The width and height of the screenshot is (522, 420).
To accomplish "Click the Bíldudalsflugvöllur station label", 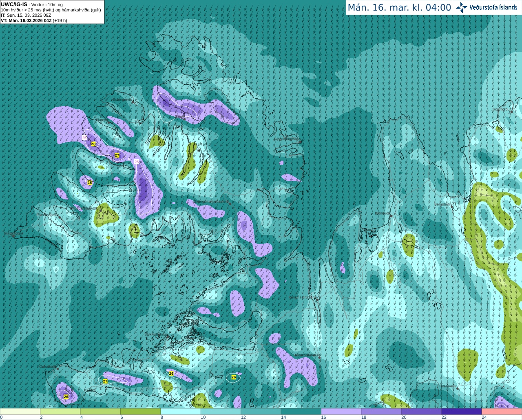I will tap(85, 208).
